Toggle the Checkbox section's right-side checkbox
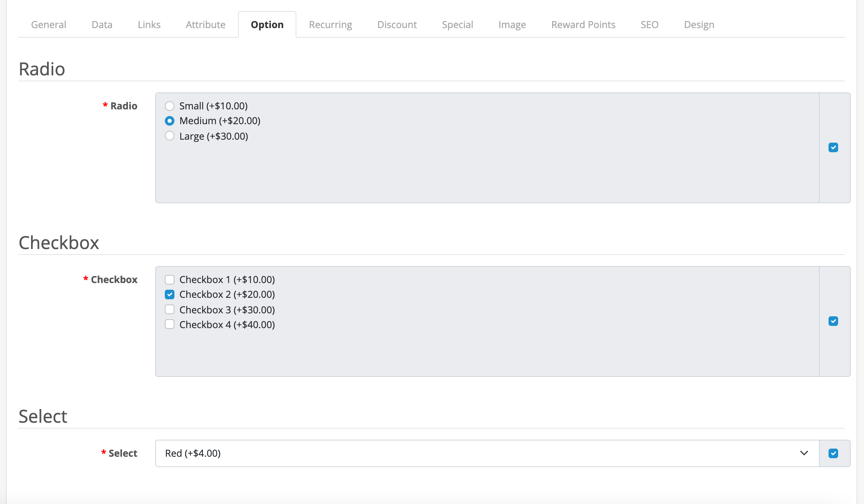 coord(833,321)
